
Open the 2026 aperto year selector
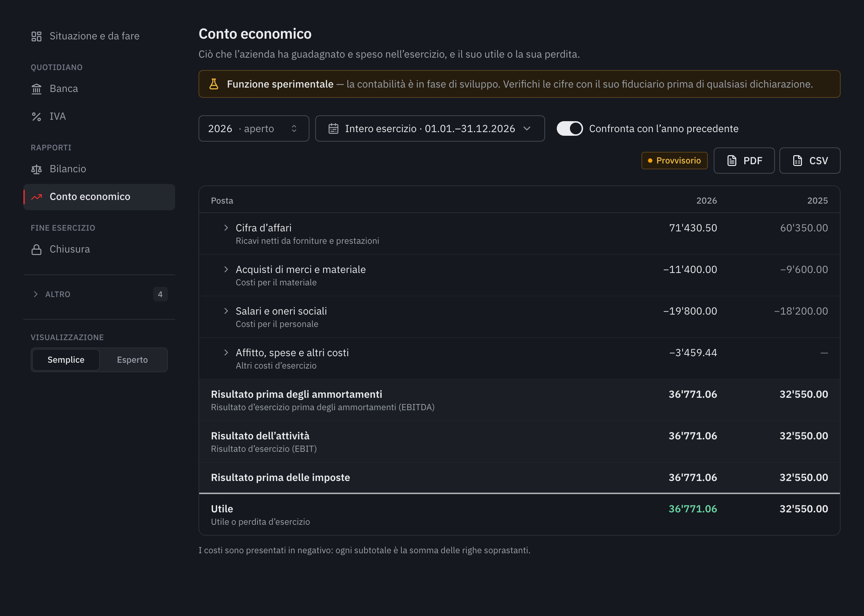254,128
